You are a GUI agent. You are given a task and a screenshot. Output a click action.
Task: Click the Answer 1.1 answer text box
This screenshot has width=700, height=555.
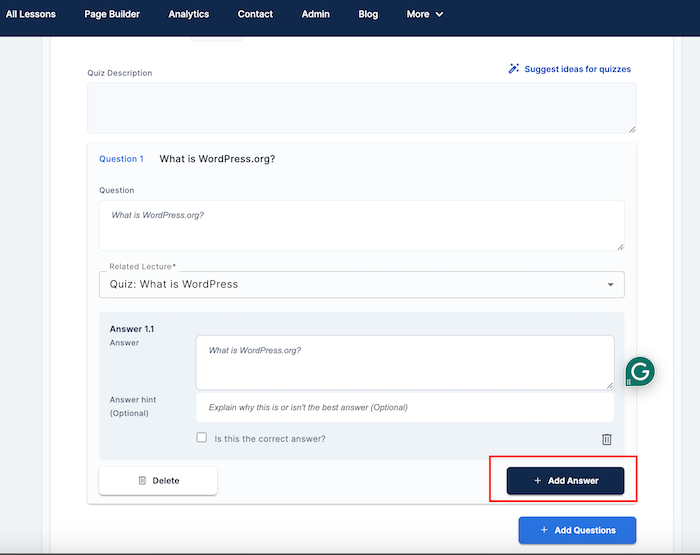pyautogui.click(x=405, y=363)
